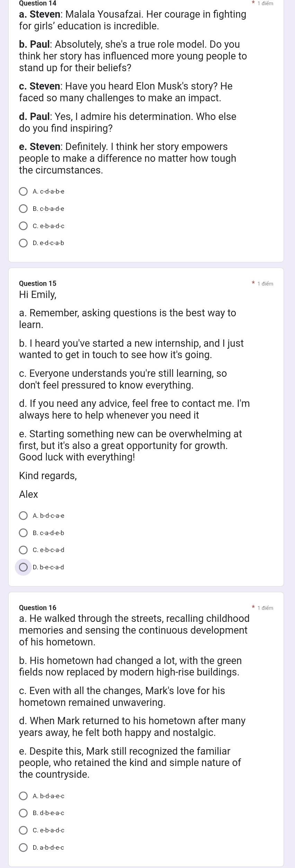Choose Question 14 answer B. c-b-a-d-e

pos(23,209)
